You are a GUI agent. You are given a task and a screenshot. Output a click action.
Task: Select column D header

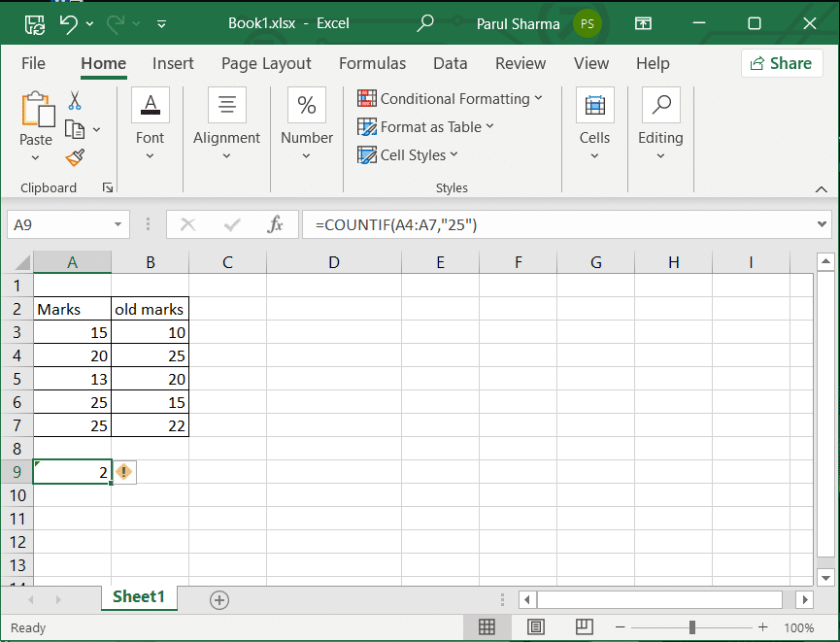tap(334, 262)
